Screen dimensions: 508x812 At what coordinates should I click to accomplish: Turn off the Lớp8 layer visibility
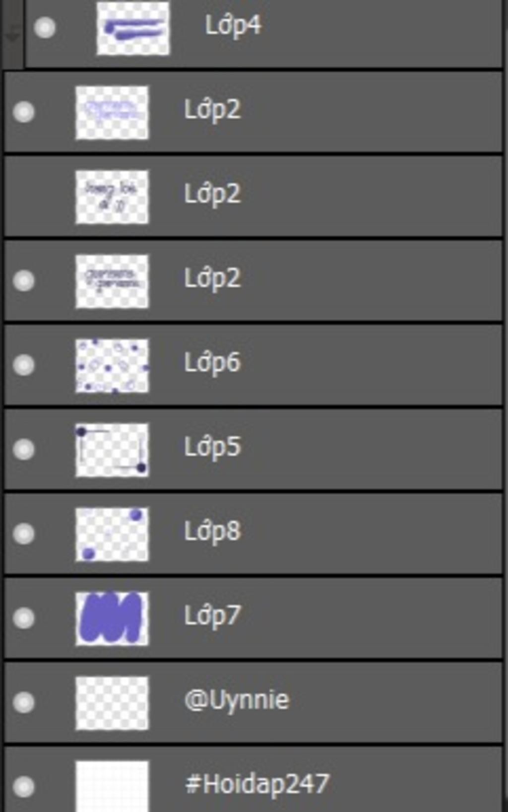(x=24, y=534)
